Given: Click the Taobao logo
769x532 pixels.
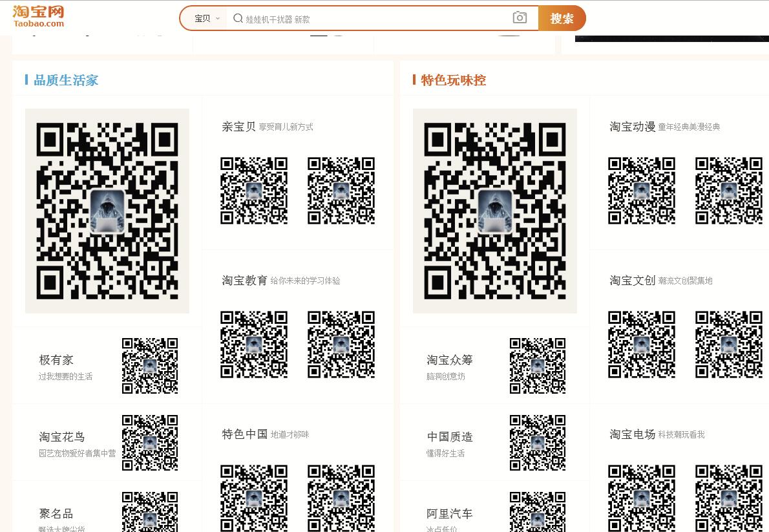Looking at the screenshot, I should tap(38, 17).
